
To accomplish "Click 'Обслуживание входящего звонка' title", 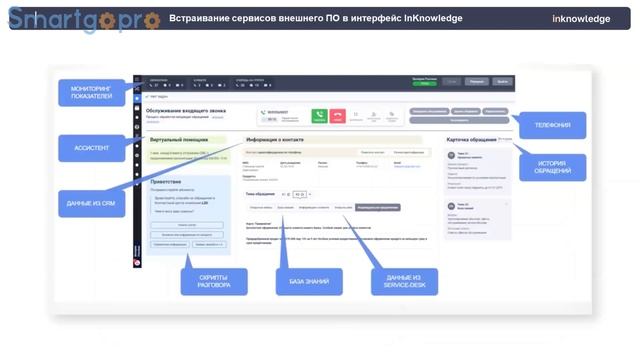I will pyautogui.click(x=186, y=111).
